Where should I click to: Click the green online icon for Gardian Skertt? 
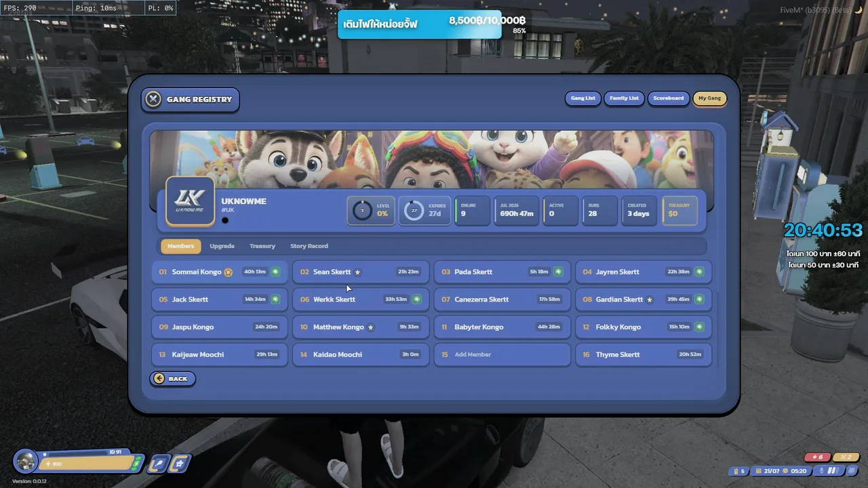[x=699, y=299]
